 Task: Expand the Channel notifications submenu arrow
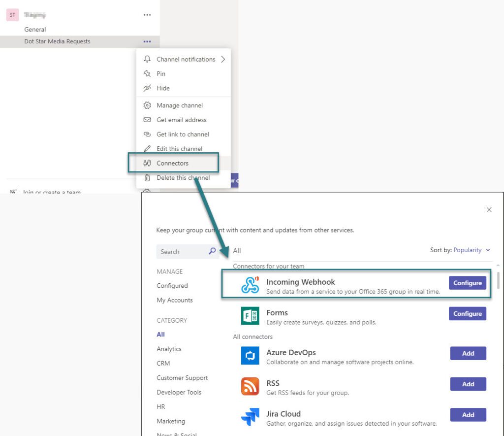(x=223, y=59)
